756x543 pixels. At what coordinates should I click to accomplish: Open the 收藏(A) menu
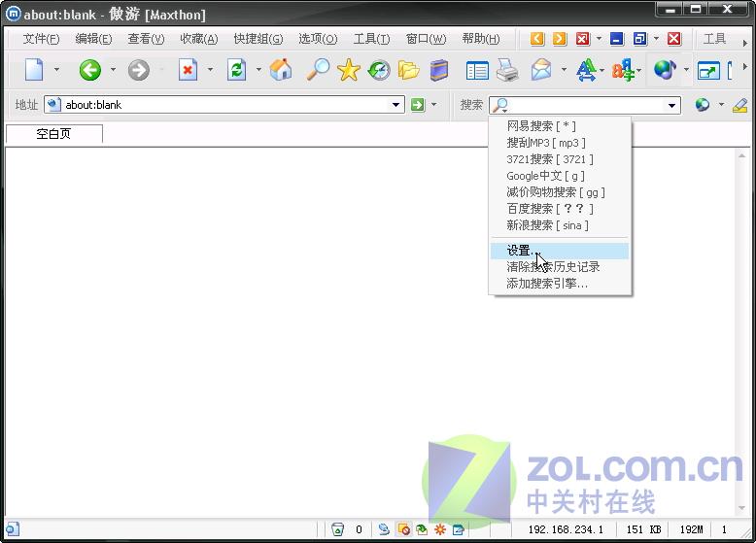(198, 39)
